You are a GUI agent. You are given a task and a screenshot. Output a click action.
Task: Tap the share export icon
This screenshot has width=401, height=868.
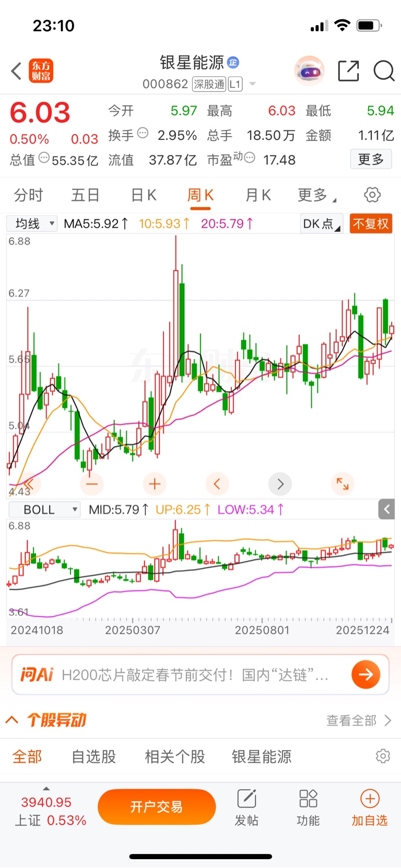coord(348,71)
